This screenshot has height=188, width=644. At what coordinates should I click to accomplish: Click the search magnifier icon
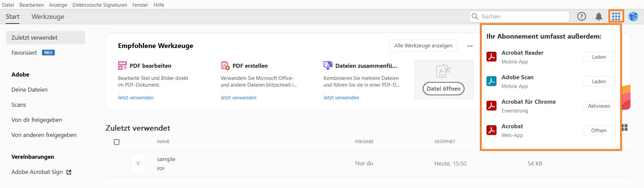click(475, 16)
